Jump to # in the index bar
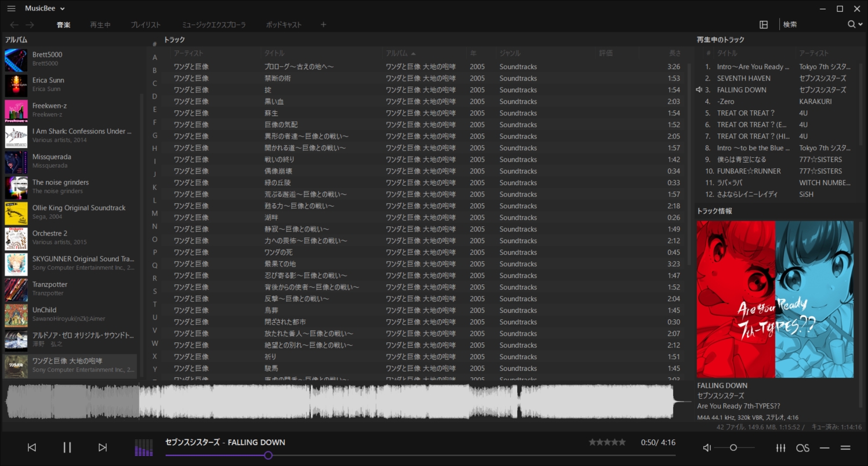This screenshot has height=466, width=868. (155, 44)
